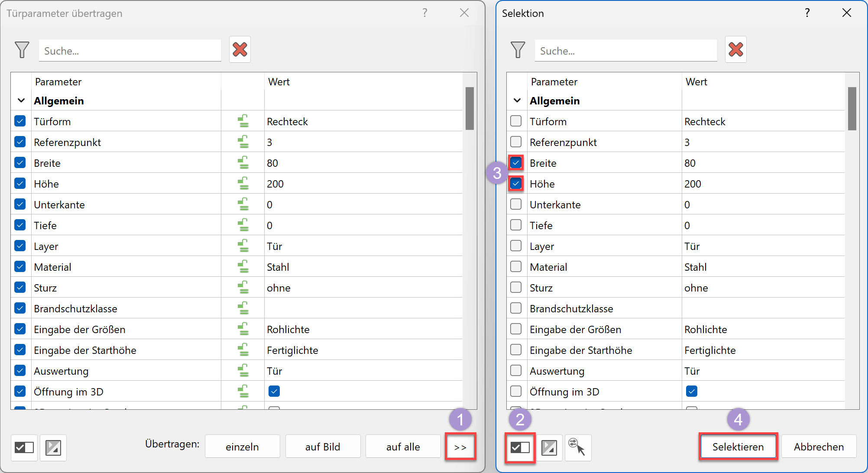This screenshot has width=868, height=473.
Task: Uncheck the Breite checkbox in the Selektion dialog
Action: 516,163
